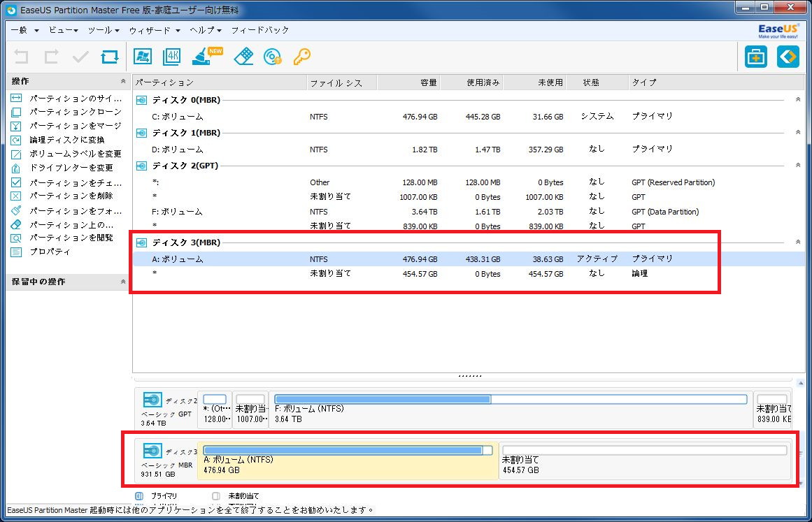Click the delete partition icon
This screenshot has width=812, height=522.
click(x=16, y=196)
